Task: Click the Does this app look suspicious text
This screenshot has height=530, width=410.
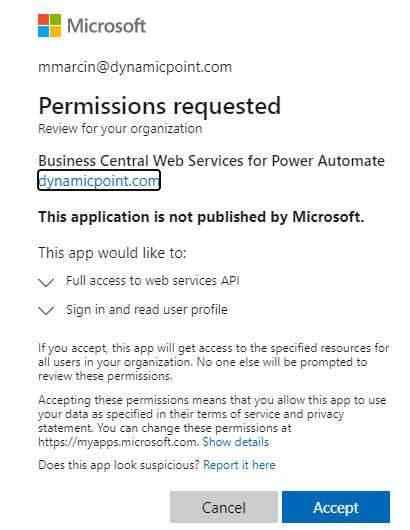Action: tap(119, 465)
